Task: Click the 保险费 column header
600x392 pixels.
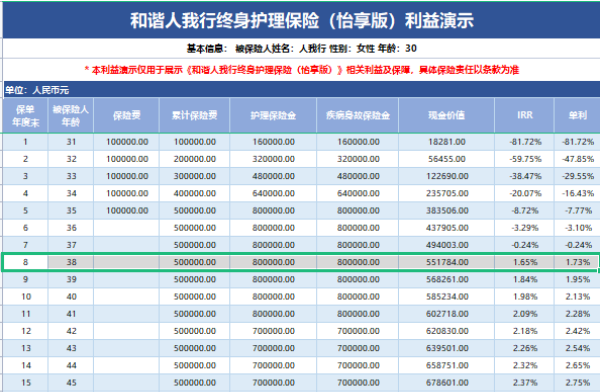Action: click(127, 116)
